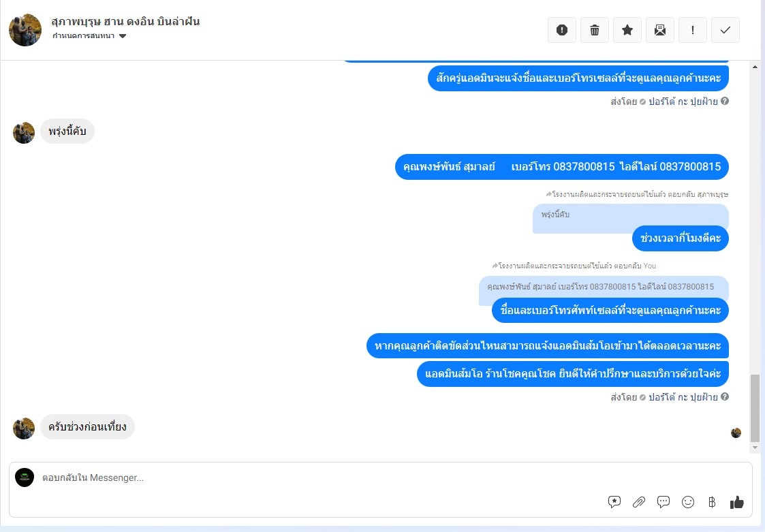The width and height of the screenshot is (765, 532).
Task: Mark conversation done with checkmark button
Action: 725,30
